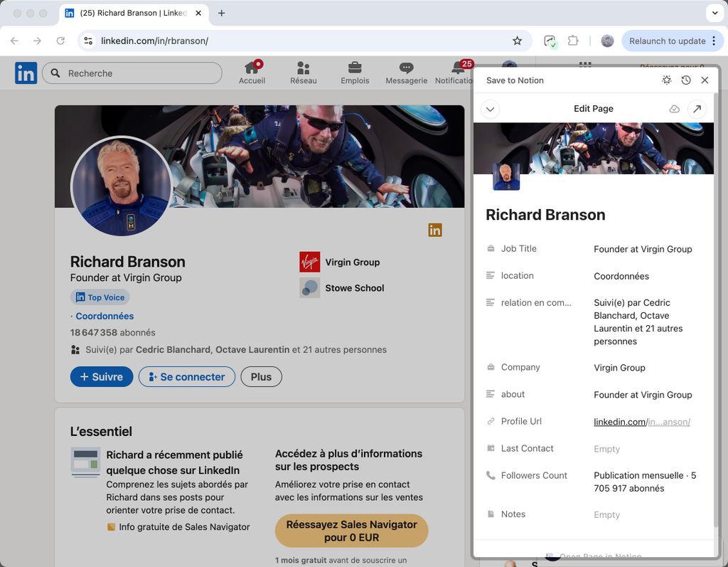Open page in Notion arrow icon

point(697,109)
